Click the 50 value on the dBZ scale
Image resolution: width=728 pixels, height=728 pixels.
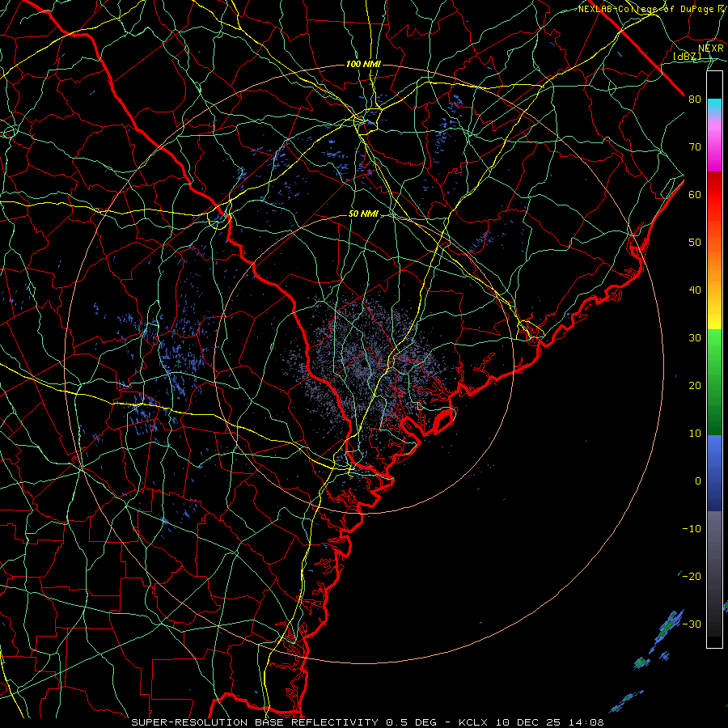695,243
